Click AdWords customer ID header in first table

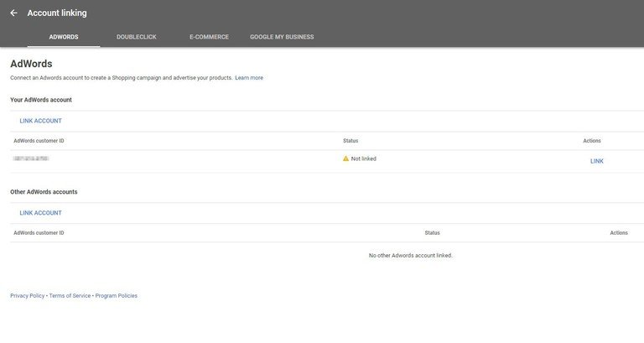pyautogui.click(x=39, y=141)
